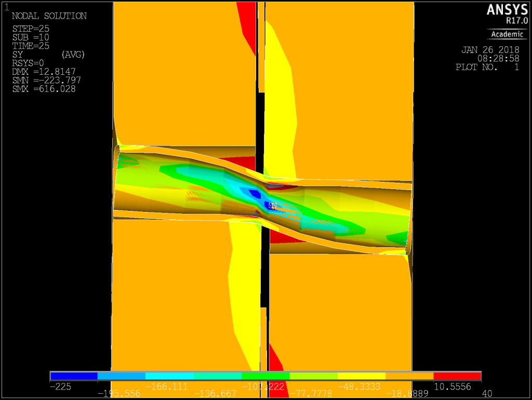Select the PLOT NO. 1 label
This screenshot has height=400, width=532.
(487, 67)
